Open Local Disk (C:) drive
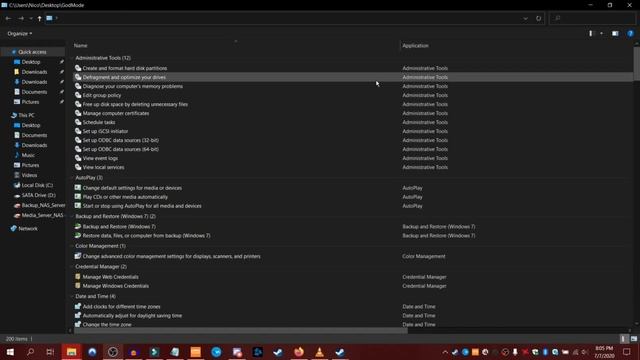This screenshot has width=640, height=360. pyautogui.click(x=37, y=185)
